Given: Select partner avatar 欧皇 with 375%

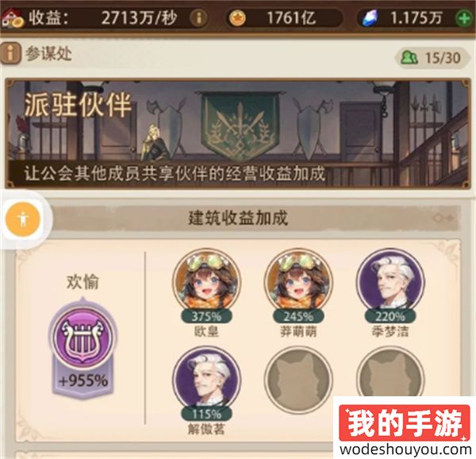Looking at the screenshot, I should coord(206,283).
